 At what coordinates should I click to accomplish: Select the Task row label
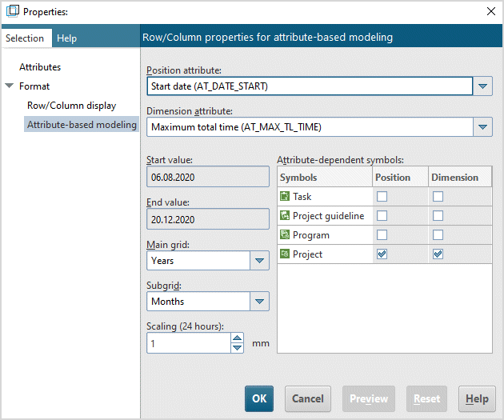(x=302, y=196)
